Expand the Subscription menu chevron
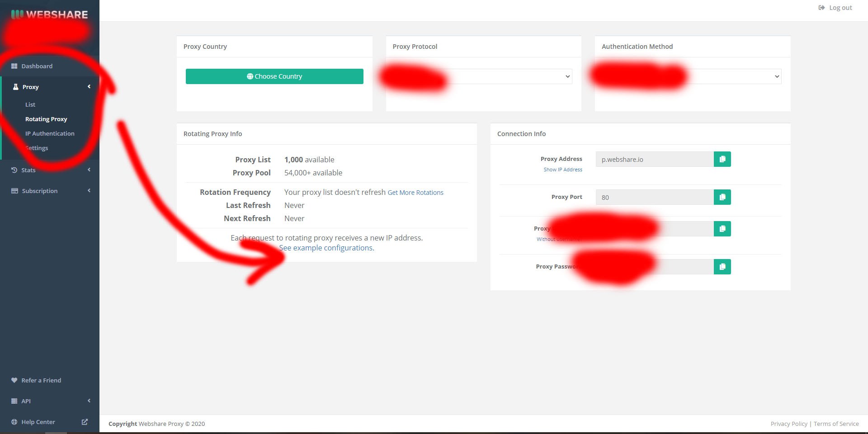Viewport: 868px width, 434px height. tap(89, 190)
